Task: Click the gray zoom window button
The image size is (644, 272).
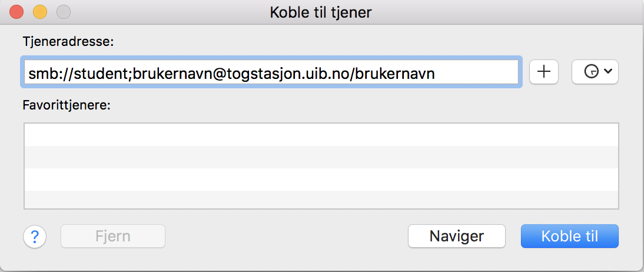Action: tap(62, 11)
